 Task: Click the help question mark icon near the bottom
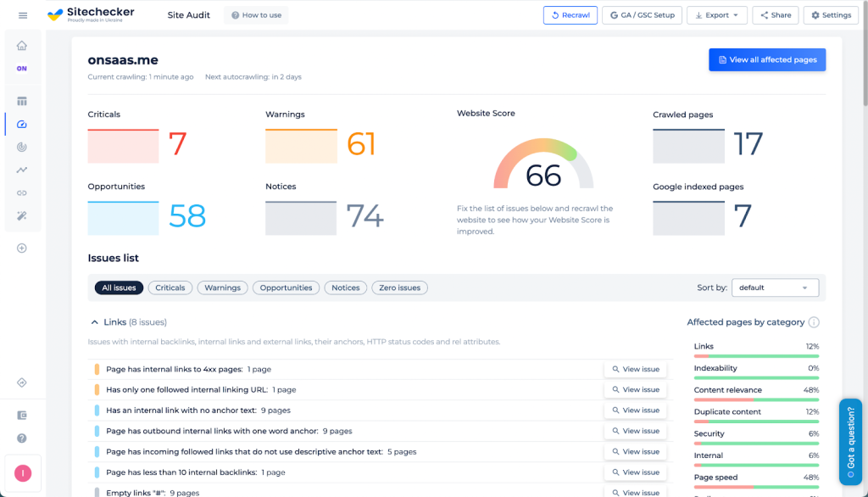click(x=23, y=438)
